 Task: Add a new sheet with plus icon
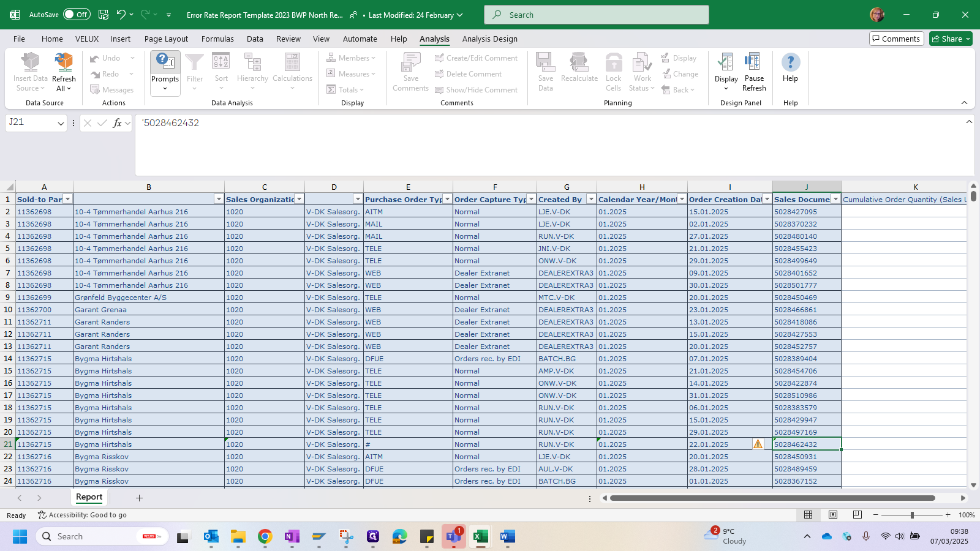pos(139,498)
